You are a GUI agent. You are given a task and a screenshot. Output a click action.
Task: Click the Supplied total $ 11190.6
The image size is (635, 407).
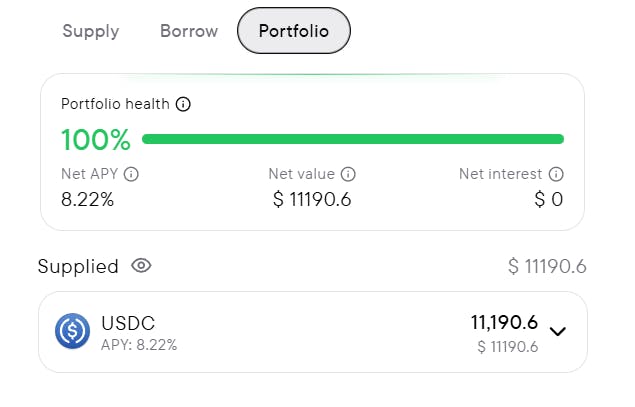tap(547, 266)
